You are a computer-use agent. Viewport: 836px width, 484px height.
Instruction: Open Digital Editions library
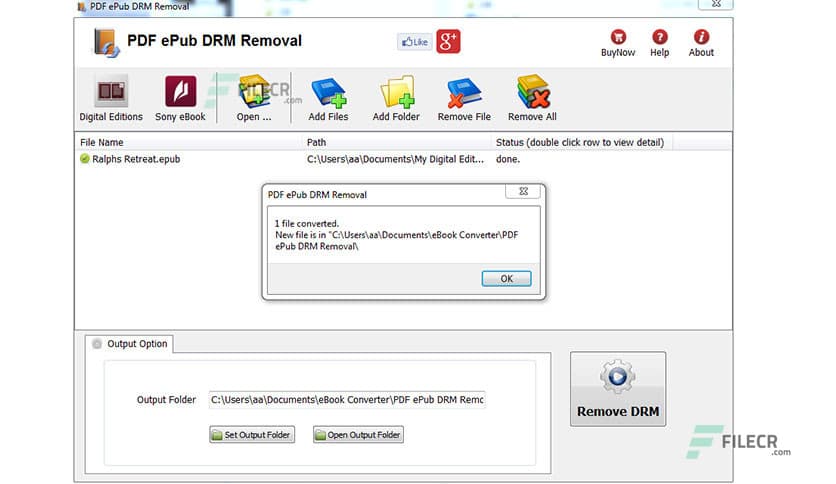click(111, 99)
